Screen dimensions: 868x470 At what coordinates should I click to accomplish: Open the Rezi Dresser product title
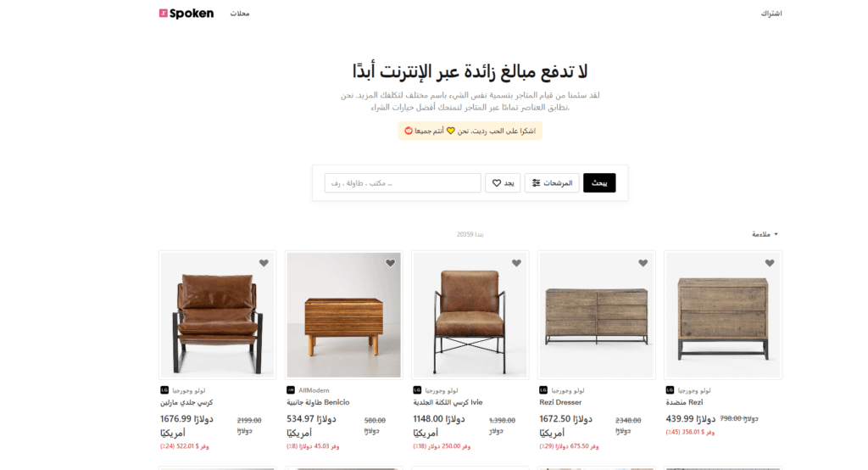560,402
